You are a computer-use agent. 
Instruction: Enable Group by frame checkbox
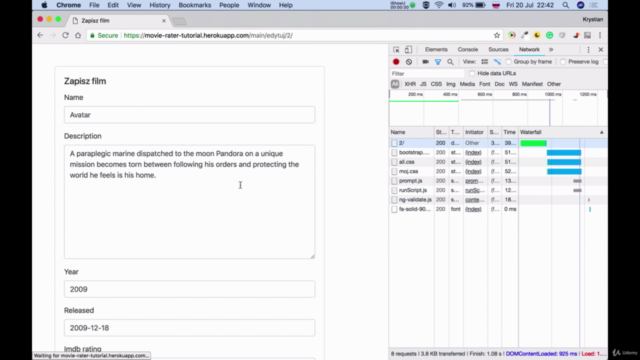tap(509, 62)
